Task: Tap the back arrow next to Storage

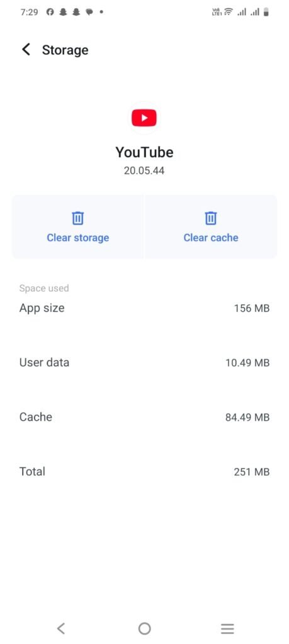Action: (26, 50)
